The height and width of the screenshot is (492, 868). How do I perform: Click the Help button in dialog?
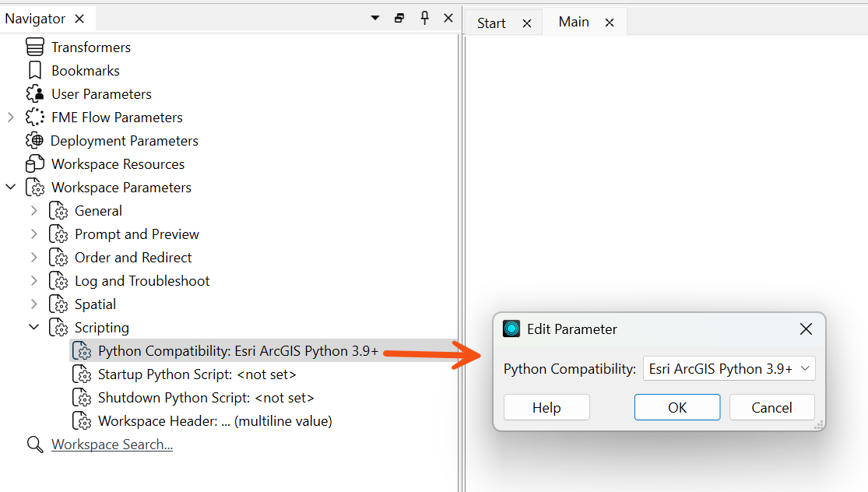[x=546, y=408]
